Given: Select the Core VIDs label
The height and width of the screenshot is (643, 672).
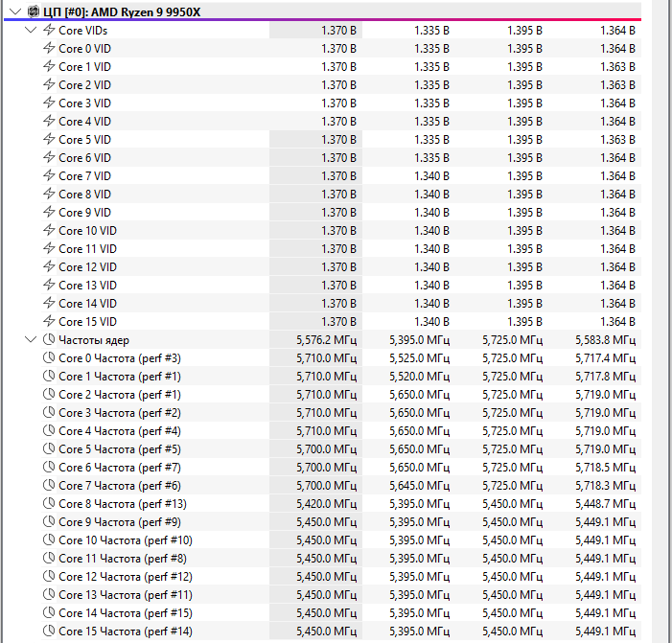Looking at the screenshot, I should (x=83, y=31).
